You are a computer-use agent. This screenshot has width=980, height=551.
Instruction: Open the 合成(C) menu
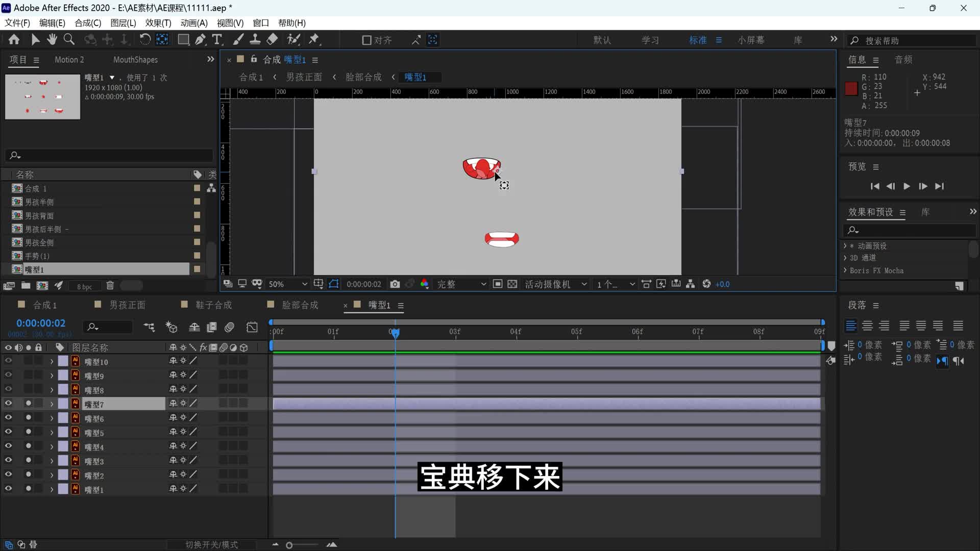click(x=88, y=23)
